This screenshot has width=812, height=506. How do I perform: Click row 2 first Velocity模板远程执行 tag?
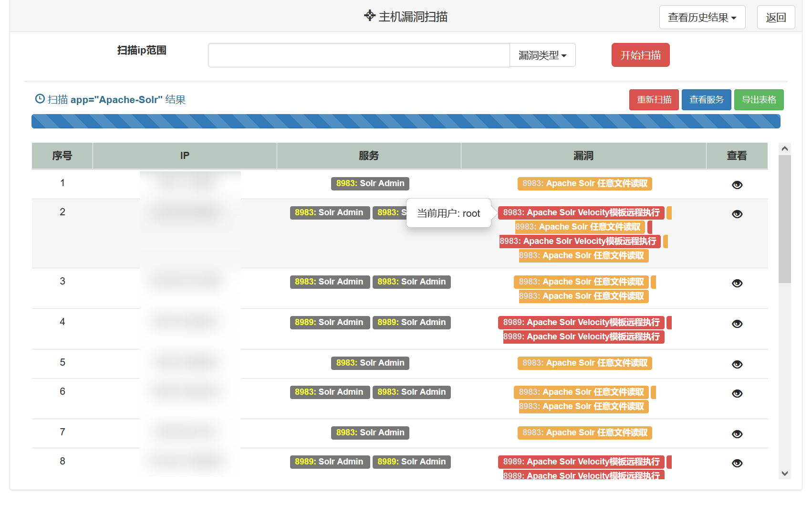pyautogui.click(x=582, y=212)
